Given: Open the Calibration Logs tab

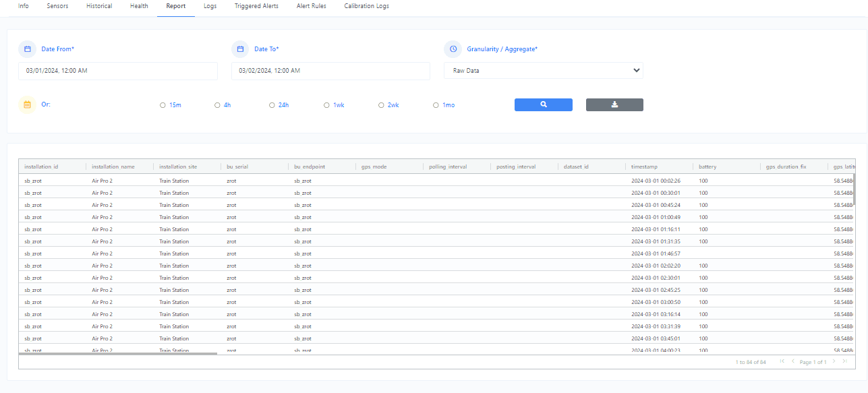Looking at the screenshot, I should pos(366,6).
